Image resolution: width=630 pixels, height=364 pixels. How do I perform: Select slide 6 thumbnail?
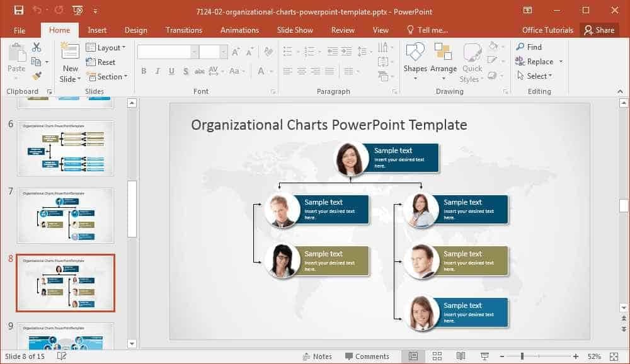pyautogui.click(x=66, y=149)
